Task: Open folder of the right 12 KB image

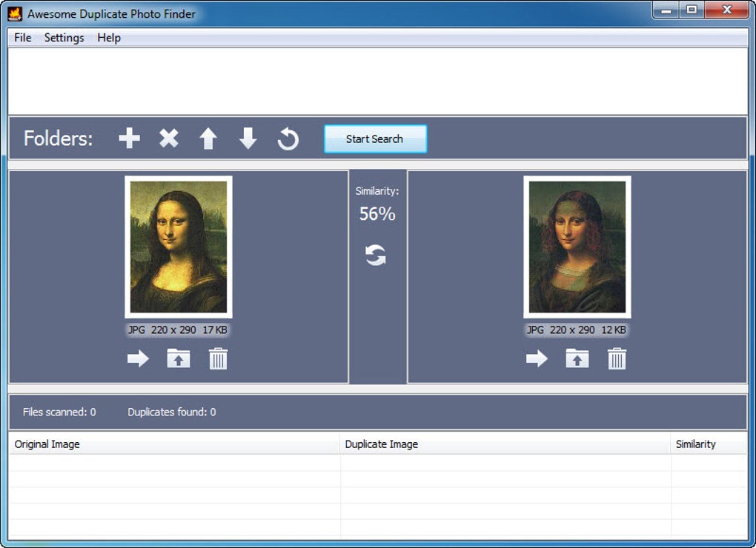Action: [x=577, y=358]
